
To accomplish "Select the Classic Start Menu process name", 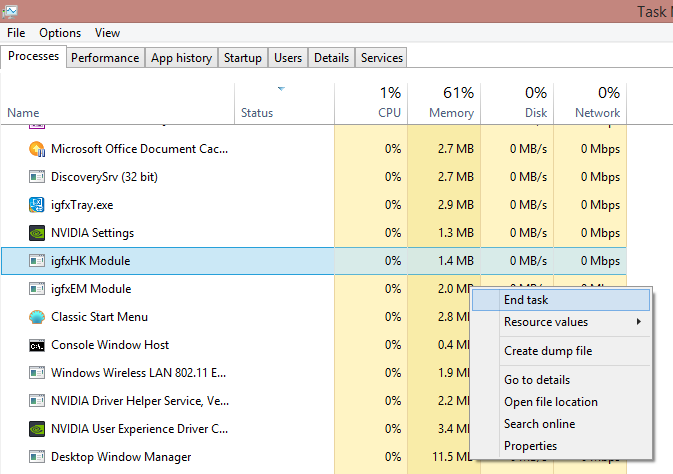I will [x=99, y=317].
